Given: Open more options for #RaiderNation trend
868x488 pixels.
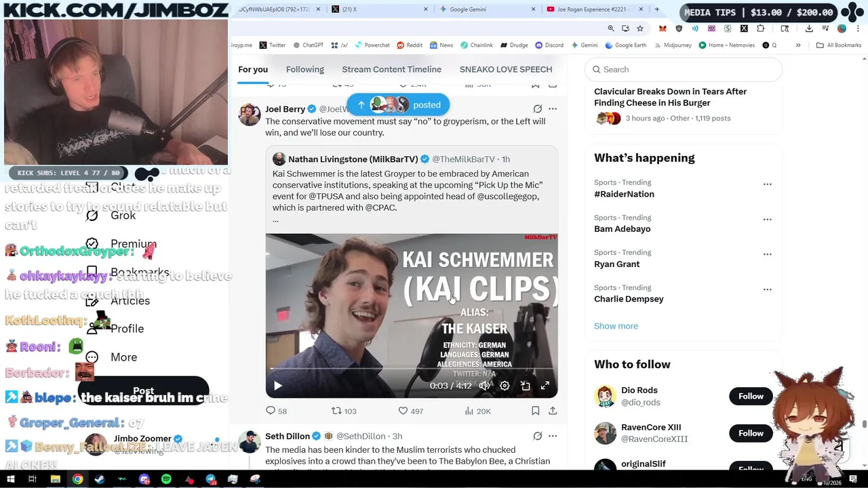Looking at the screenshot, I should pyautogui.click(x=767, y=184).
